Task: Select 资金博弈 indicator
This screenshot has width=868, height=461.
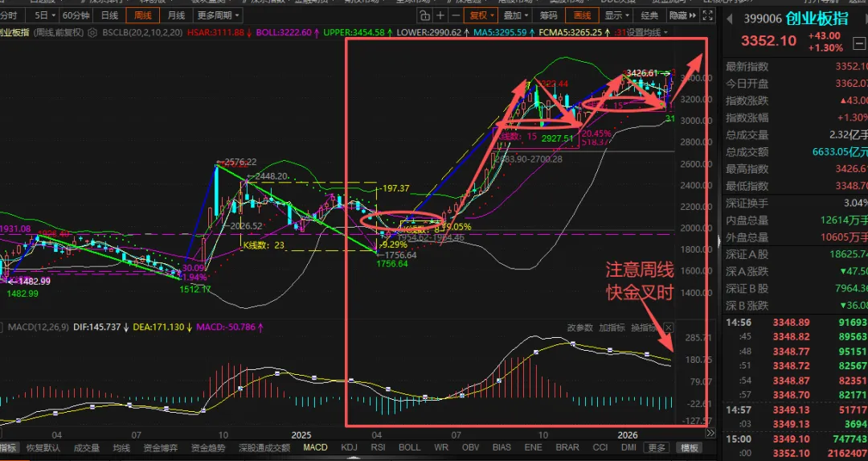Action: (161, 447)
